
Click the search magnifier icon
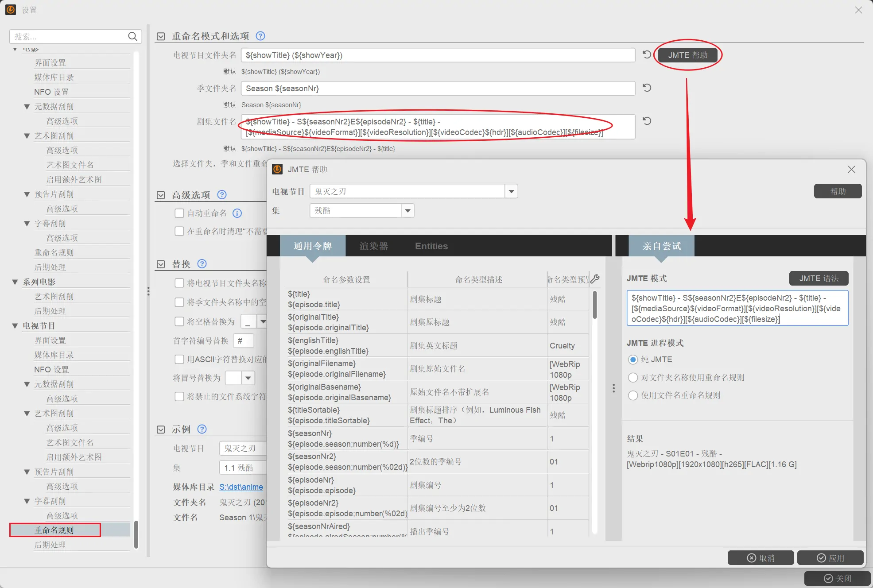[132, 36]
